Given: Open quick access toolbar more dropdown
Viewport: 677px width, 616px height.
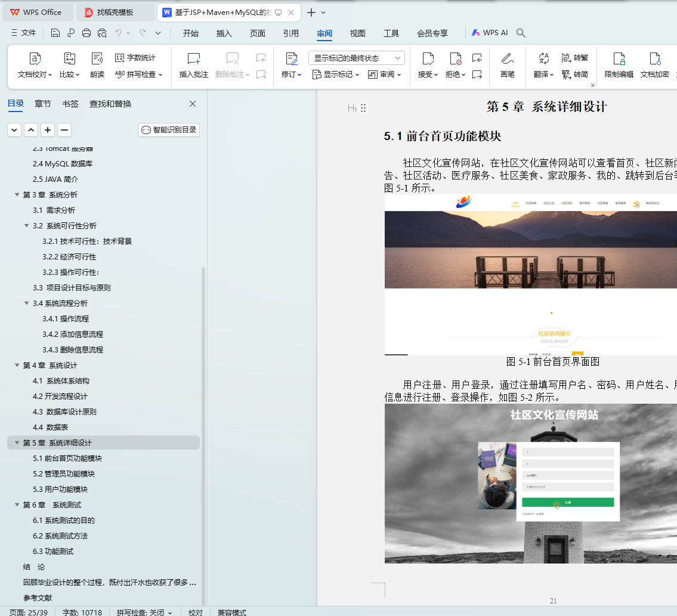Looking at the screenshot, I should pyautogui.click(x=158, y=33).
